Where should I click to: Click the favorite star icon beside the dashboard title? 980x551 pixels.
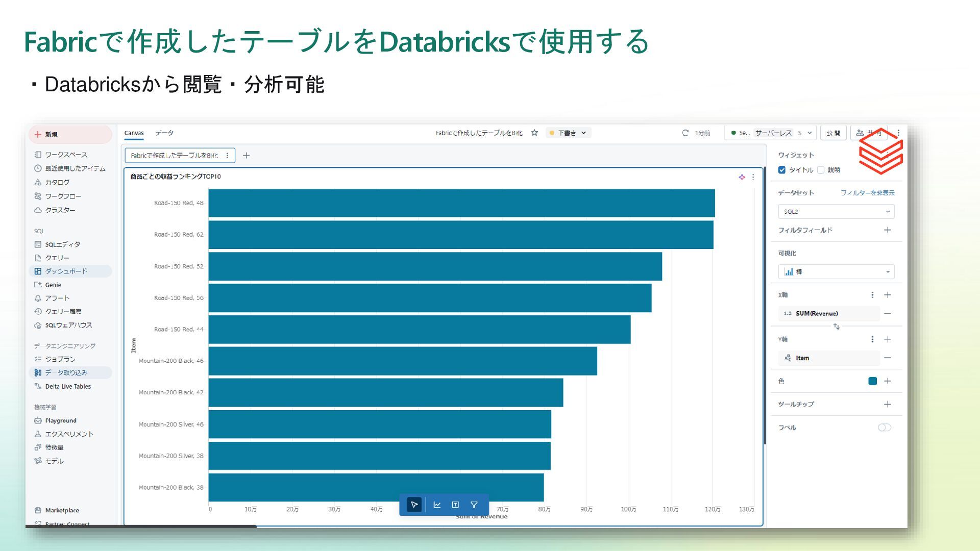tap(534, 133)
